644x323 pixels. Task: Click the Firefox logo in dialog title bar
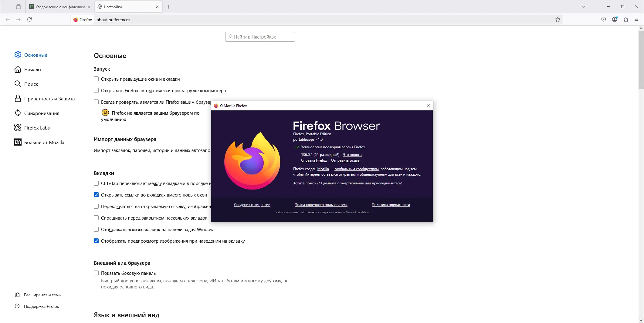pos(216,106)
